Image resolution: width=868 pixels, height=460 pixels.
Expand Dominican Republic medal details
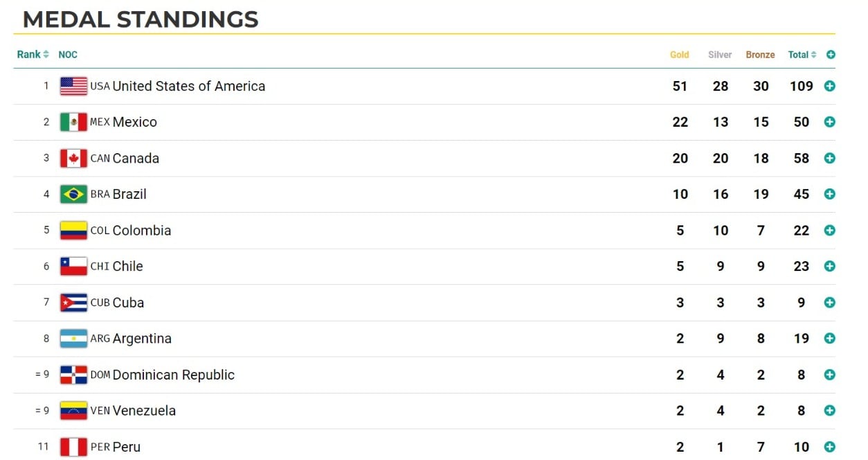tap(829, 375)
